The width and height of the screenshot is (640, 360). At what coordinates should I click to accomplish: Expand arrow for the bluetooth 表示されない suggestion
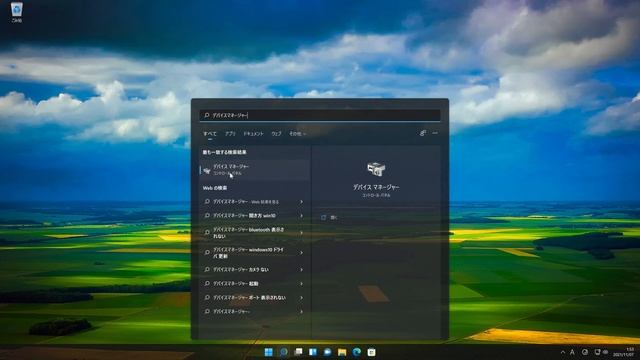click(x=301, y=233)
